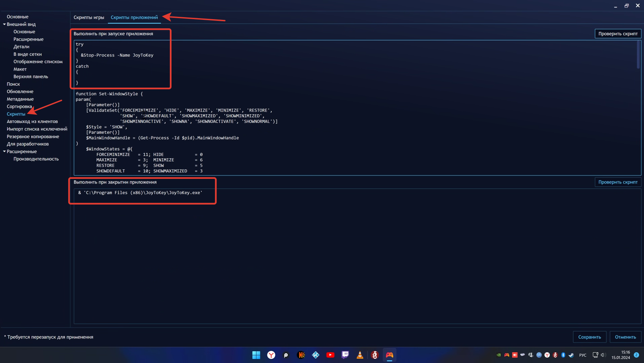The height and width of the screenshot is (363, 644).
Task: Open top-level Основные settings
Action: 17,17
